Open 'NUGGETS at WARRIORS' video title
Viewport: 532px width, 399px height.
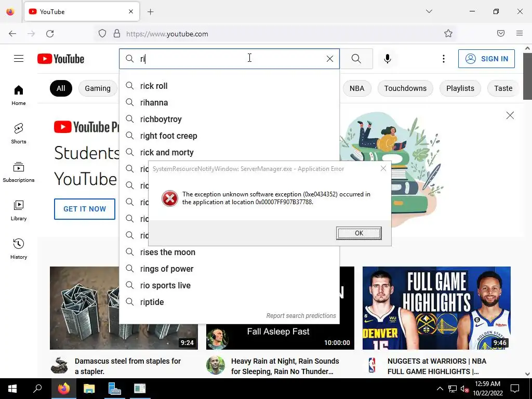437,366
